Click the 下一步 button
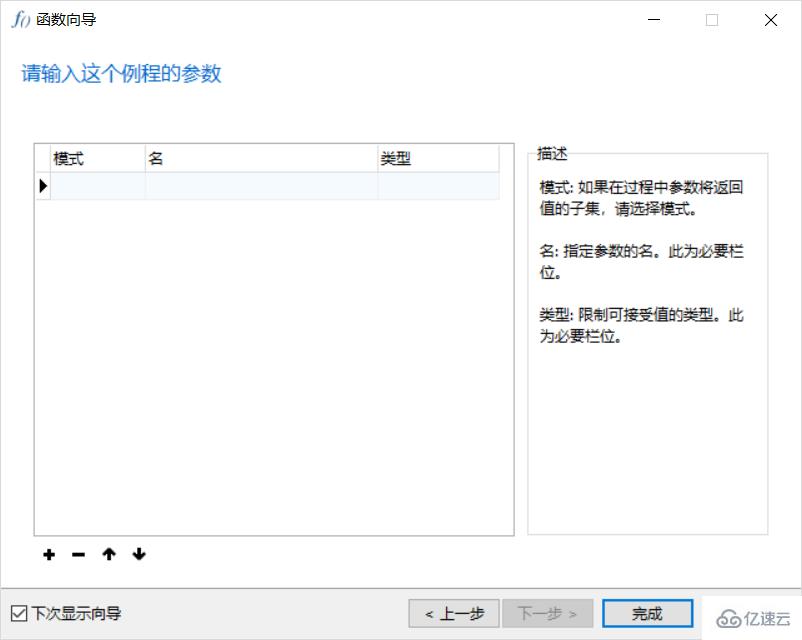This screenshot has width=802, height=640. [x=547, y=613]
